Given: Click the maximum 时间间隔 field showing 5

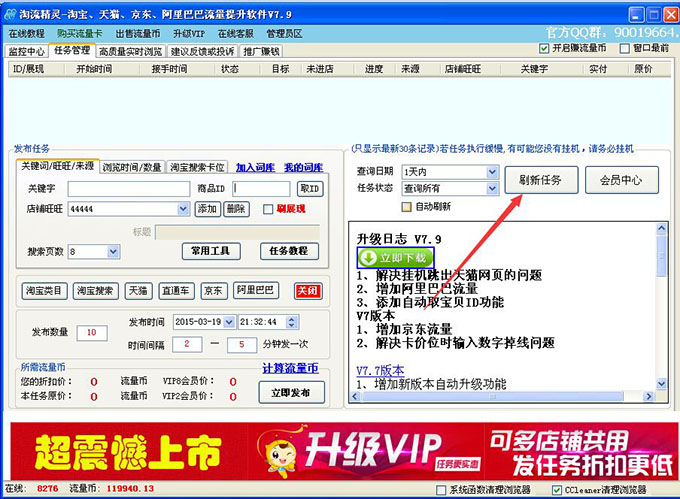Looking at the screenshot, I should 242,344.
